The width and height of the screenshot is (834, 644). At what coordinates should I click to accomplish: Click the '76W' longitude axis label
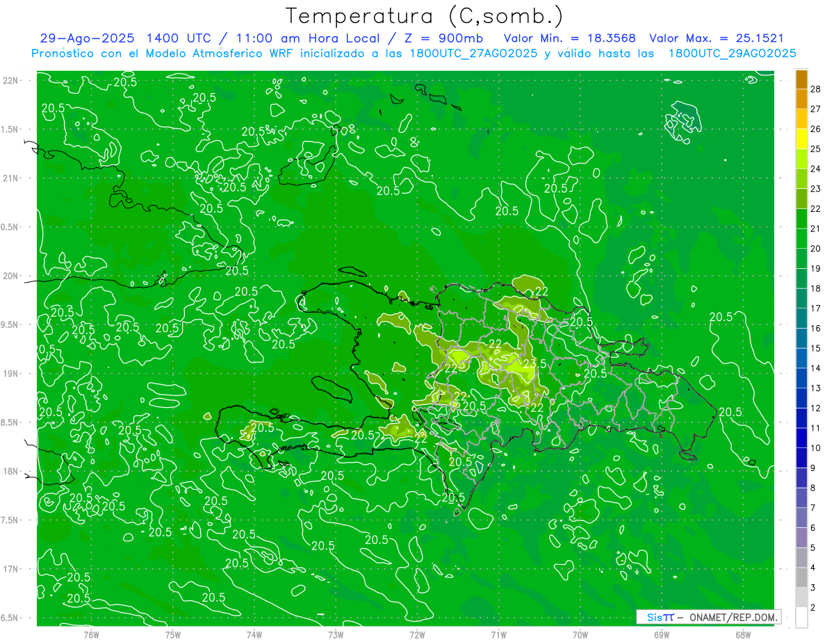[91, 634]
